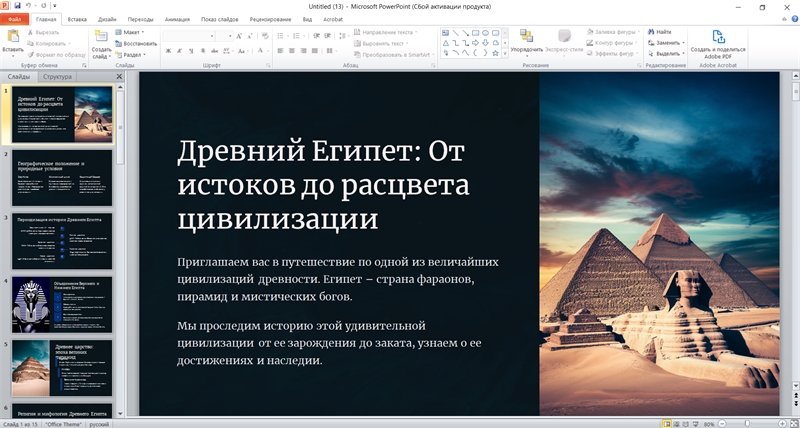This screenshot has height=428, width=800.
Task: Select the triangle shape in shapes gallery
Action: (445, 43)
